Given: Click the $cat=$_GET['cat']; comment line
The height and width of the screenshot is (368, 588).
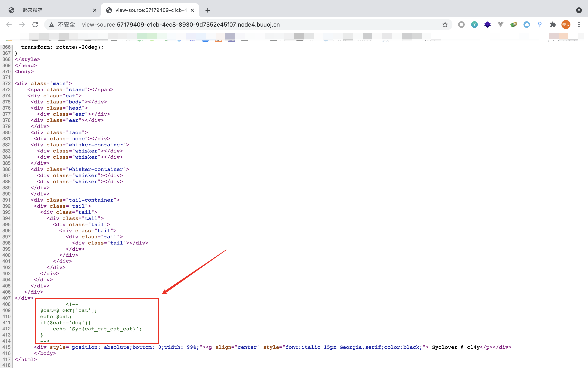Looking at the screenshot, I should pyautogui.click(x=69, y=310).
